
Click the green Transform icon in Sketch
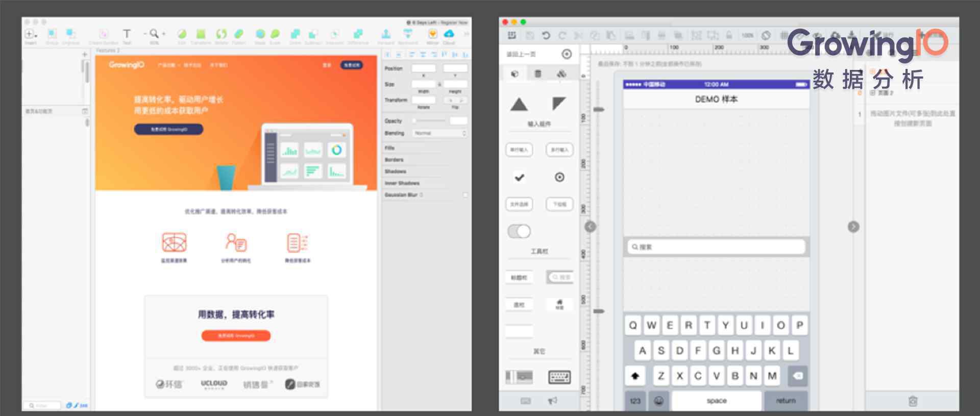[x=201, y=34]
